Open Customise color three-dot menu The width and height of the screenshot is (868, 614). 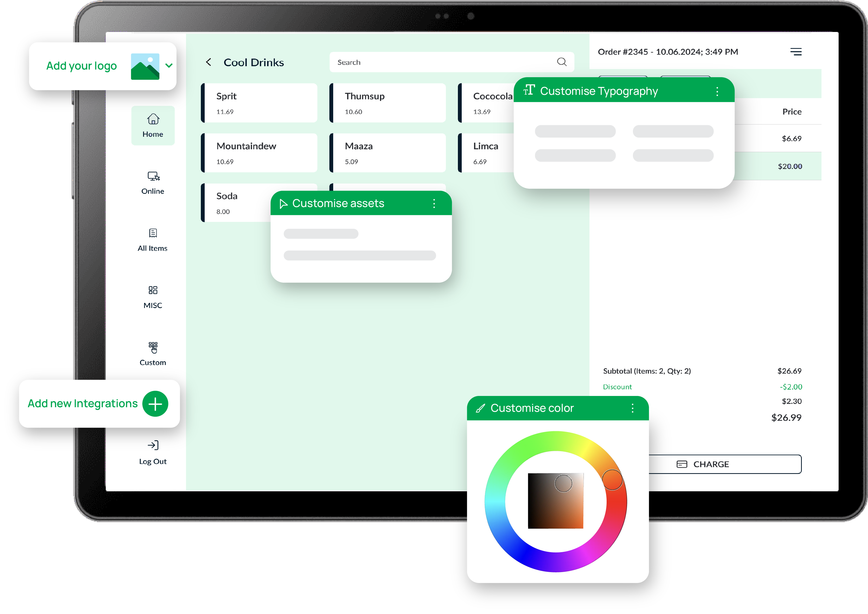(632, 408)
